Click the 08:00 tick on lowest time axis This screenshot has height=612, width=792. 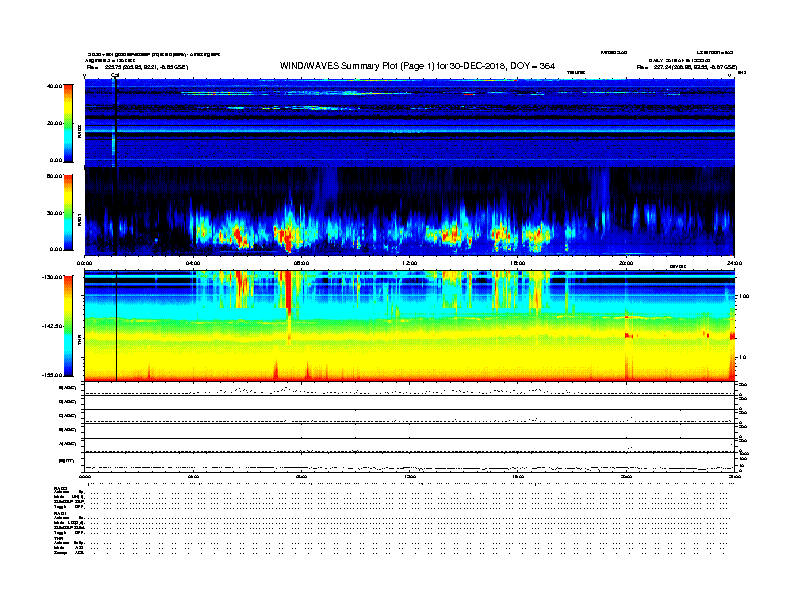(301, 477)
